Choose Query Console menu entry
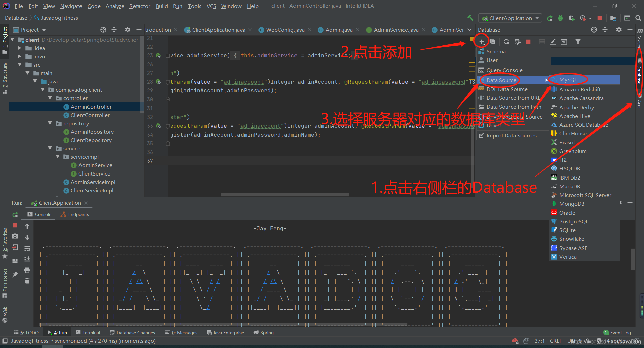Image resolution: width=644 pixels, height=348 pixels. click(514, 70)
